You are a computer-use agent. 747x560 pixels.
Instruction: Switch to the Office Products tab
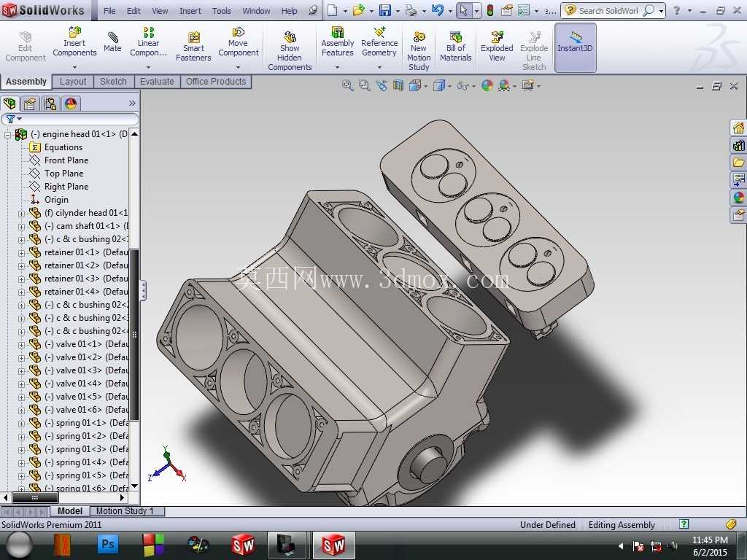216,82
